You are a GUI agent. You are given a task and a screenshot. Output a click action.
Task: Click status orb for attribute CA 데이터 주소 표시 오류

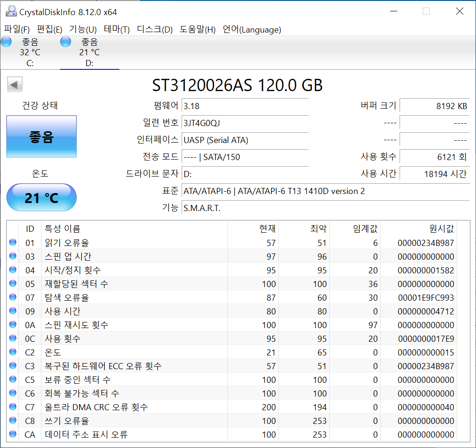pos(13,434)
